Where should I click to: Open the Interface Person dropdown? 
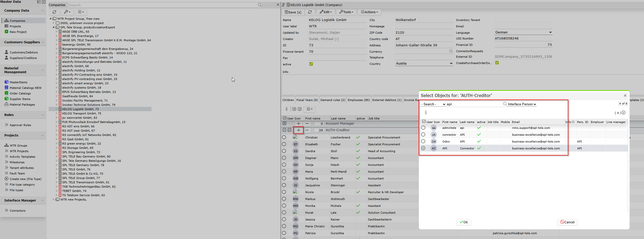tap(522, 104)
